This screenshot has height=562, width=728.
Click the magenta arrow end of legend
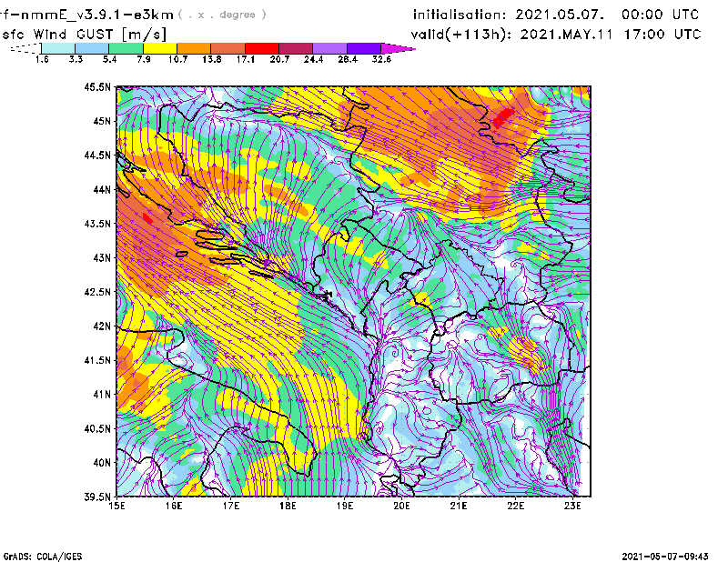398,48
